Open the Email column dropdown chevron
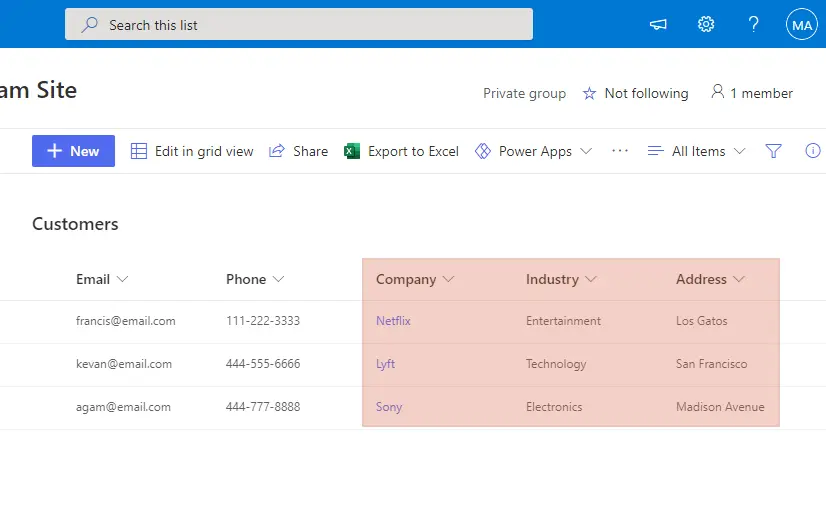This screenshot has width=826, height=515. coord(122,279)
